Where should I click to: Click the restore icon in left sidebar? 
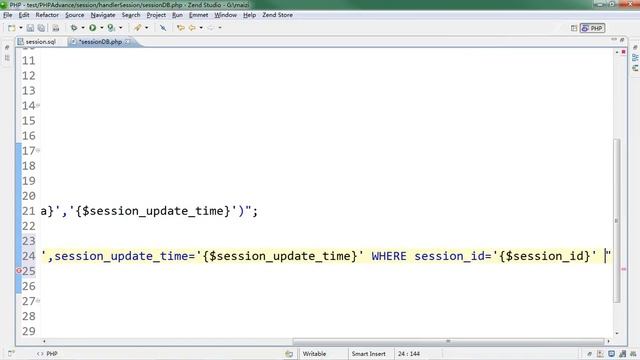tap(7, 48)
